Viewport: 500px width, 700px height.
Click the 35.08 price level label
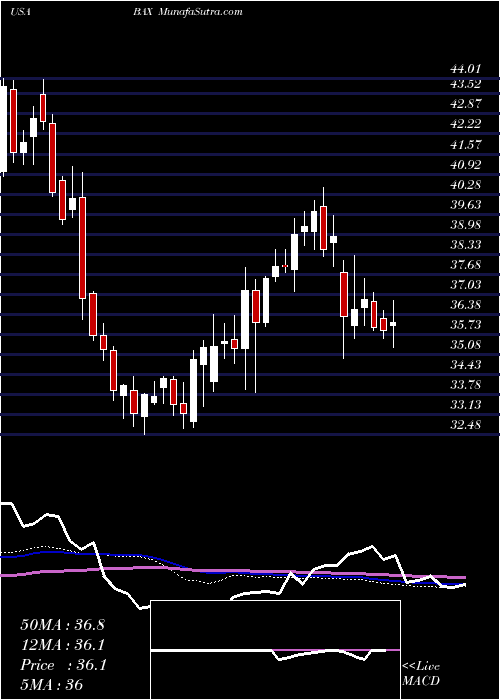[466, 345]
